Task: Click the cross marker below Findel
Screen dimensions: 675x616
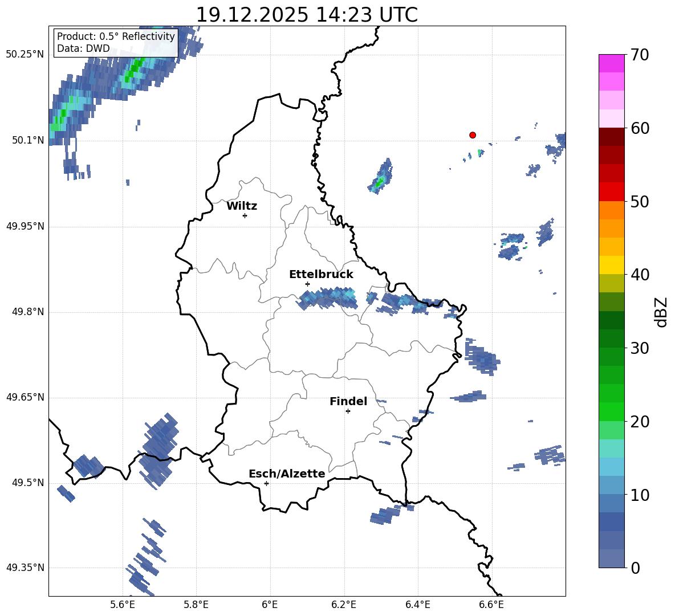Action: point(348,411)
